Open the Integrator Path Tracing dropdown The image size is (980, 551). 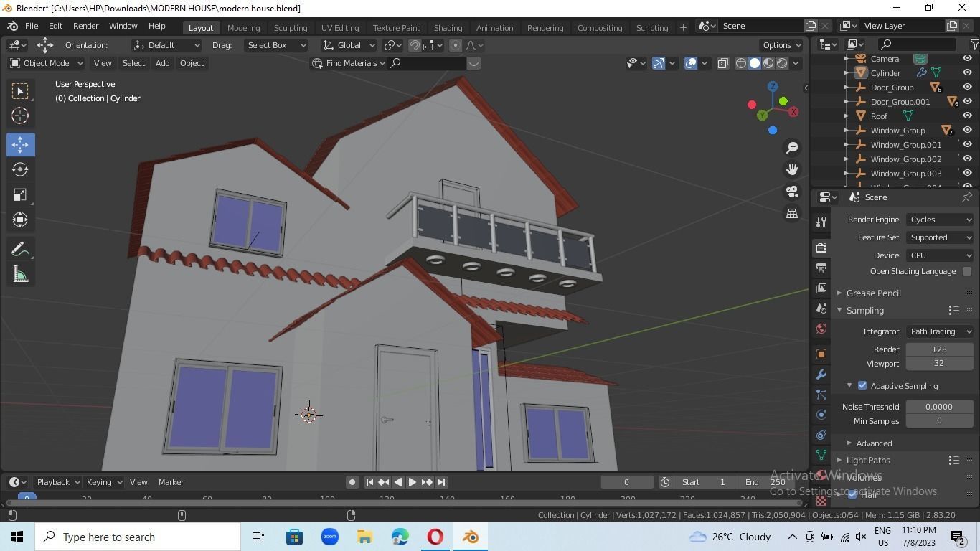tap(940, 331)
